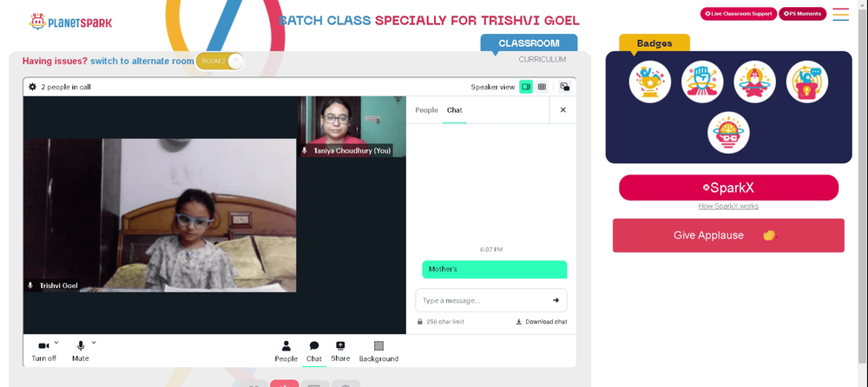
Task: Turn off the camera
Action: pos(43,351)
